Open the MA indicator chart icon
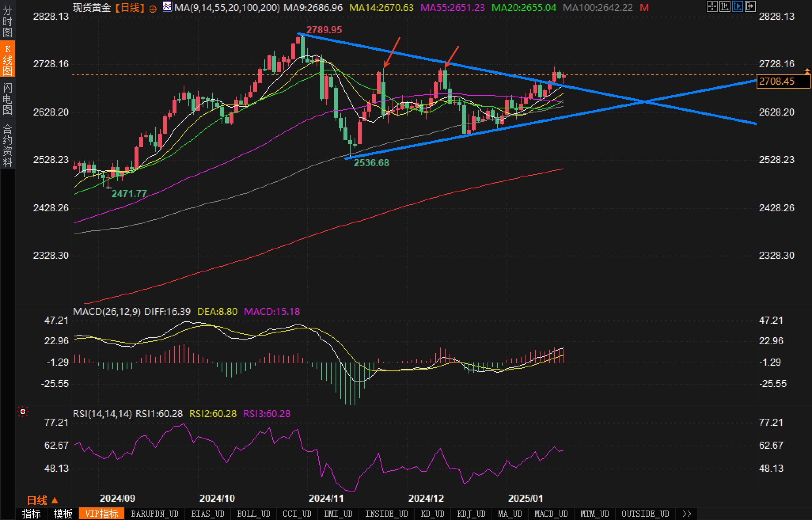Screen dimensions: 812x520 (167, 7)
